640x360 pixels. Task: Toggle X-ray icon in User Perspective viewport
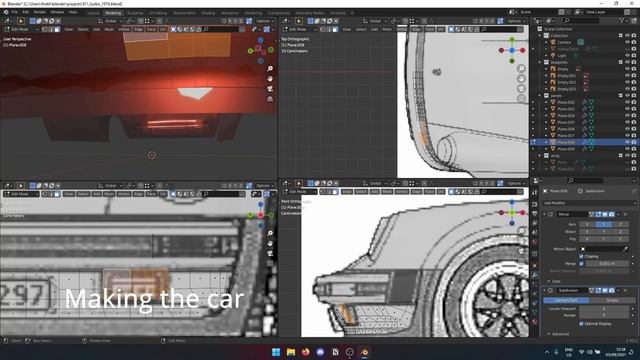267,29
